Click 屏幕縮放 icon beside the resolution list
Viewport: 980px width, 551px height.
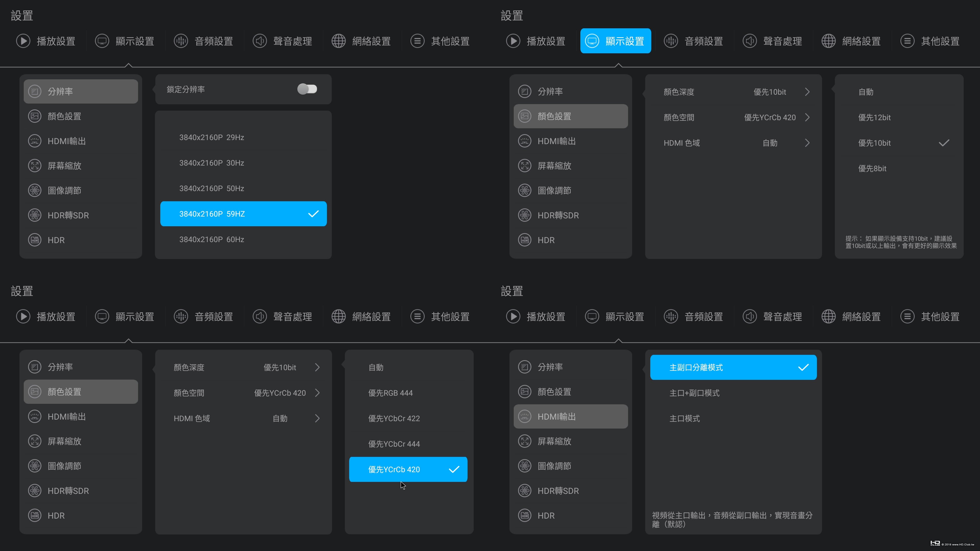[x=35, y=166]
